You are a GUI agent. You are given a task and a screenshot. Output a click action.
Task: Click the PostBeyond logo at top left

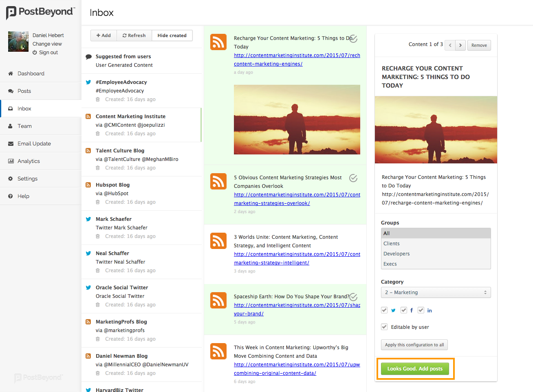pos(39,13)
